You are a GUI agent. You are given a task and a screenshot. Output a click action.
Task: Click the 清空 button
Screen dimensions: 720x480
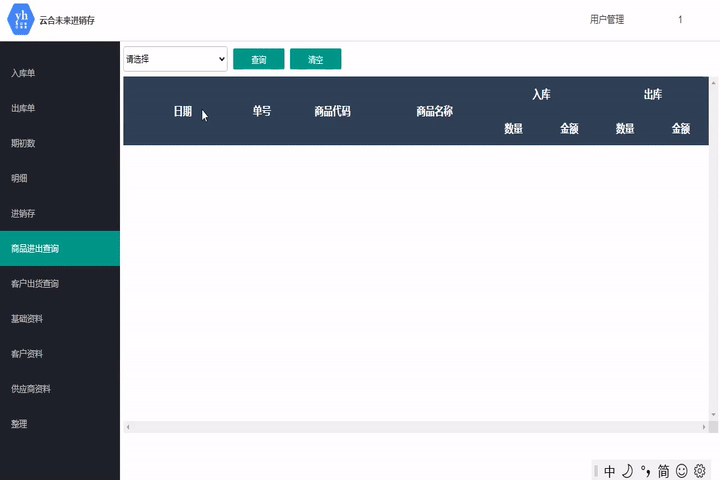[315, 60]
